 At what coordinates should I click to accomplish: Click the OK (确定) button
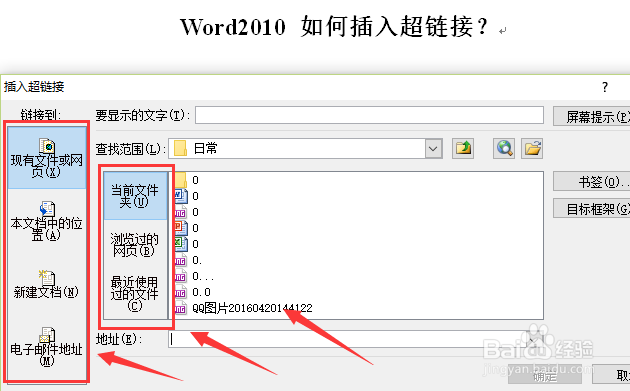[x=544, y=376]
